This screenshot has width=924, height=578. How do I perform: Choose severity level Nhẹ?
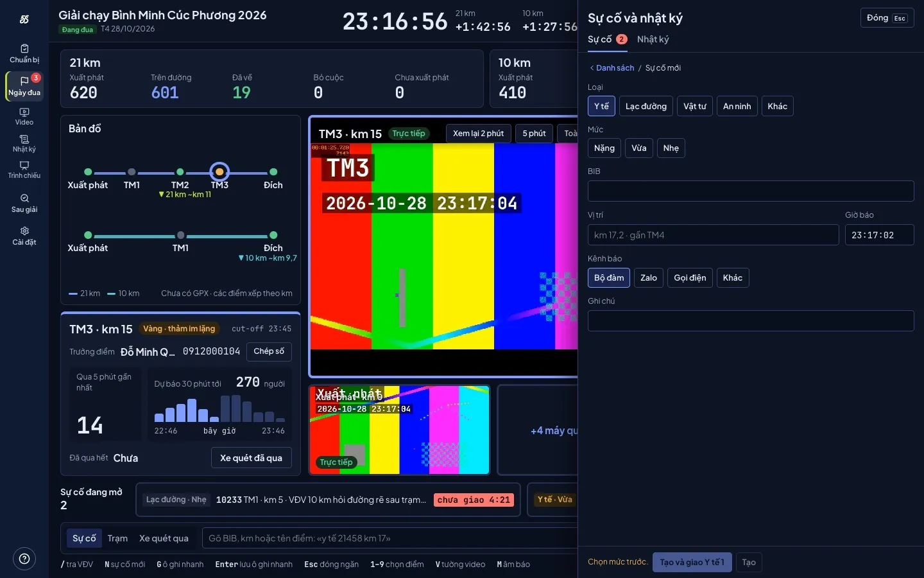[x=671, y=148]
